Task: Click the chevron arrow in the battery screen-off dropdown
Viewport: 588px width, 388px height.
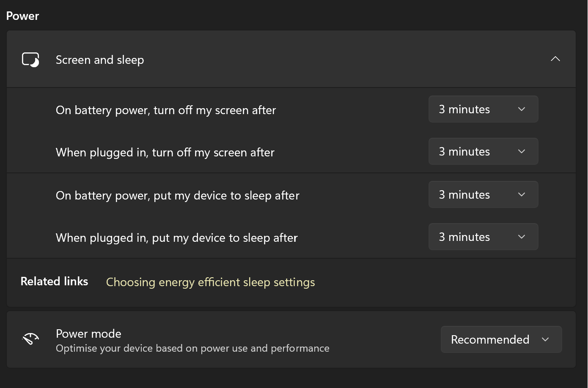Action: tap(522, 109)
